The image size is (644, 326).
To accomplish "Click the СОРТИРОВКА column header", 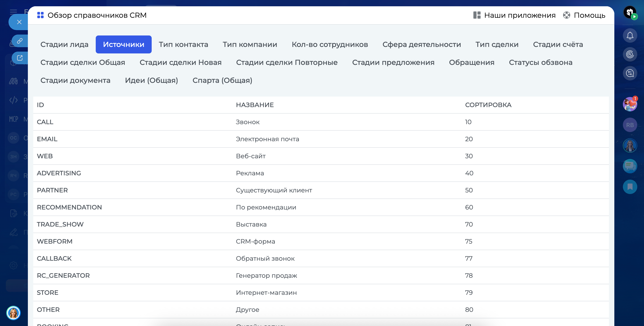I will coord(488,105).
